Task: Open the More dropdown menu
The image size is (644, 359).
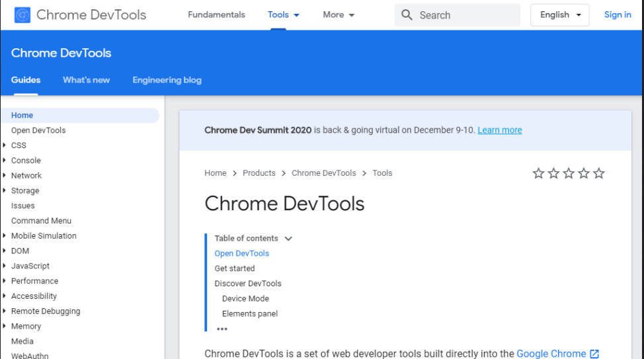Action: click(339, 15)
